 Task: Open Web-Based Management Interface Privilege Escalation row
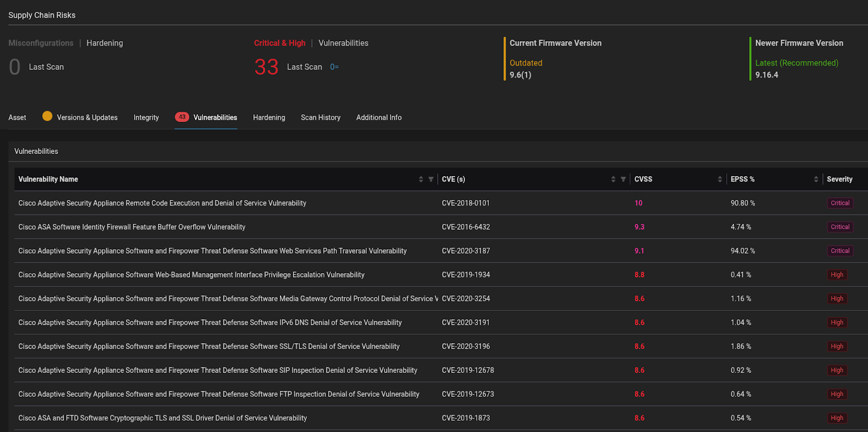click(192, 275)
